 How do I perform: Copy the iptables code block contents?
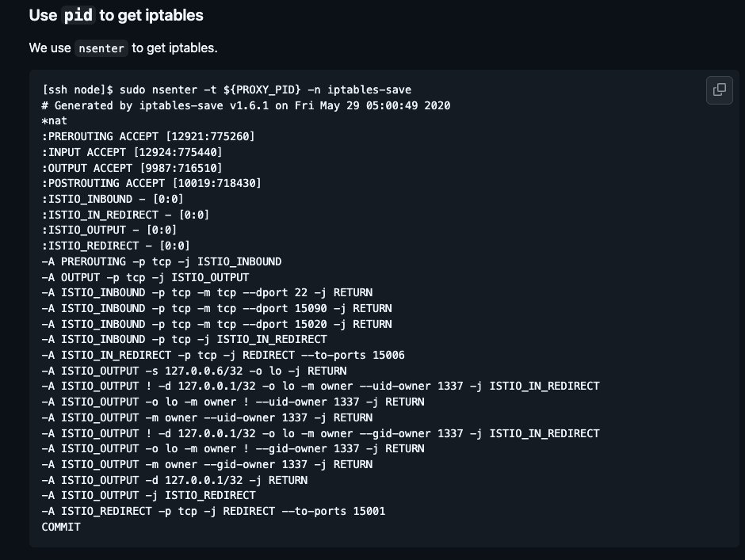tap(720, 90)
